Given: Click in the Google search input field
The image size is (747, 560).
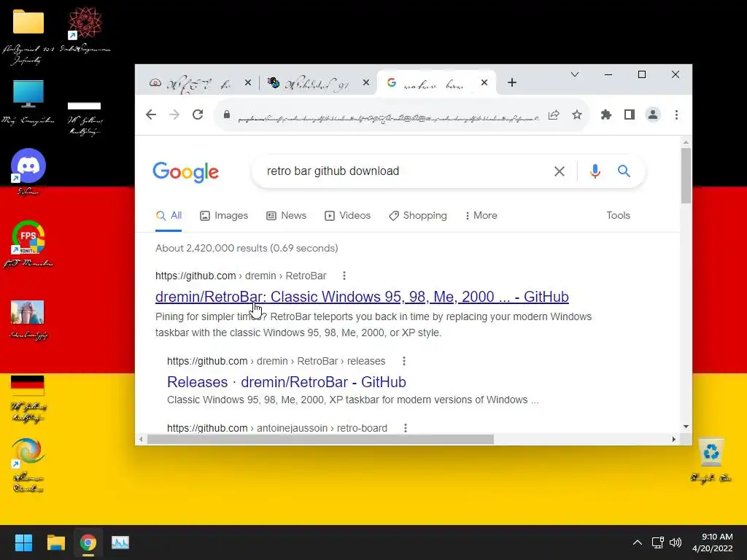Looking at the screenshot, I should (x=405, y=171).
